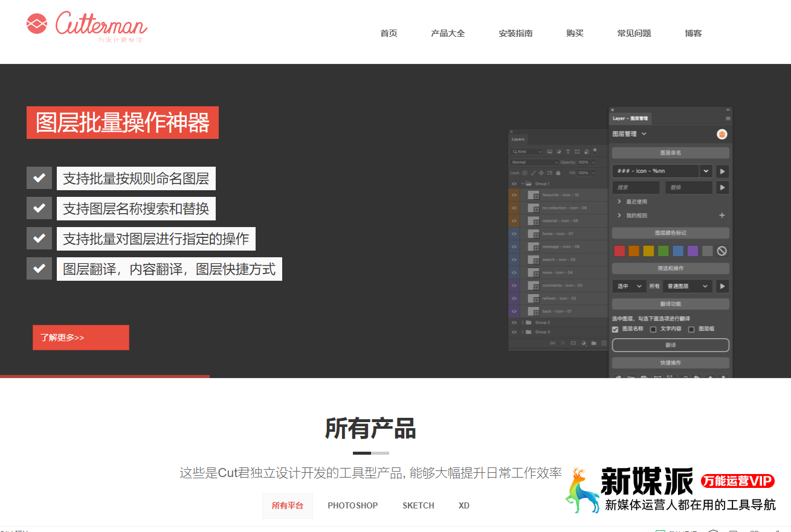
Task: Open 博客 link
Action: click(x=693, y=33)
